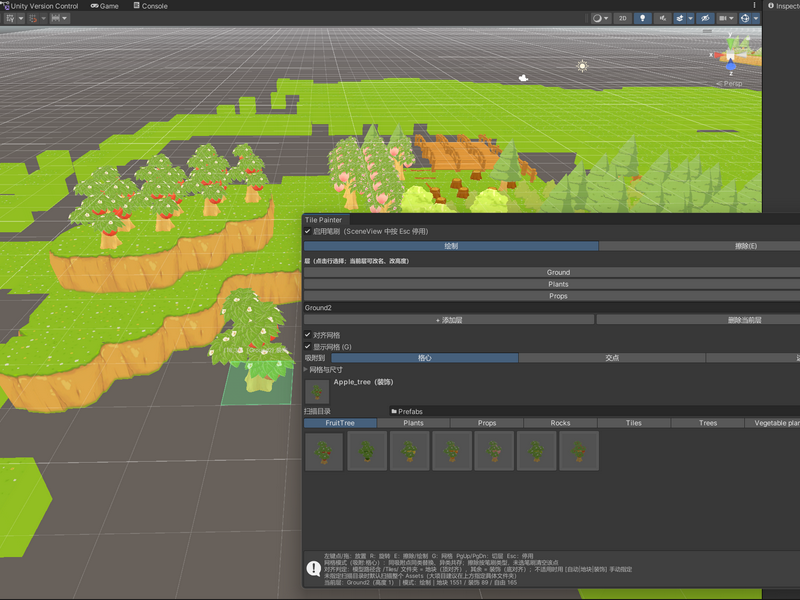
Task: Open the gizmos dropdown arrow
Action: click(756, 18)
